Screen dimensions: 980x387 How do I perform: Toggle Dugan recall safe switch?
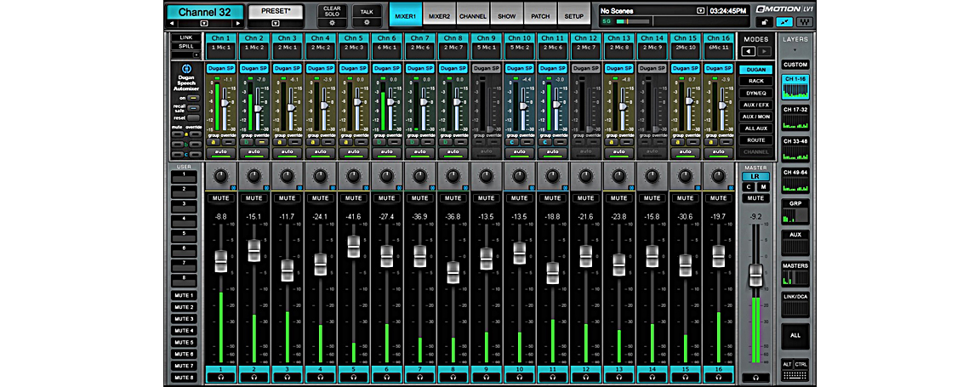[x=193, y=108]
